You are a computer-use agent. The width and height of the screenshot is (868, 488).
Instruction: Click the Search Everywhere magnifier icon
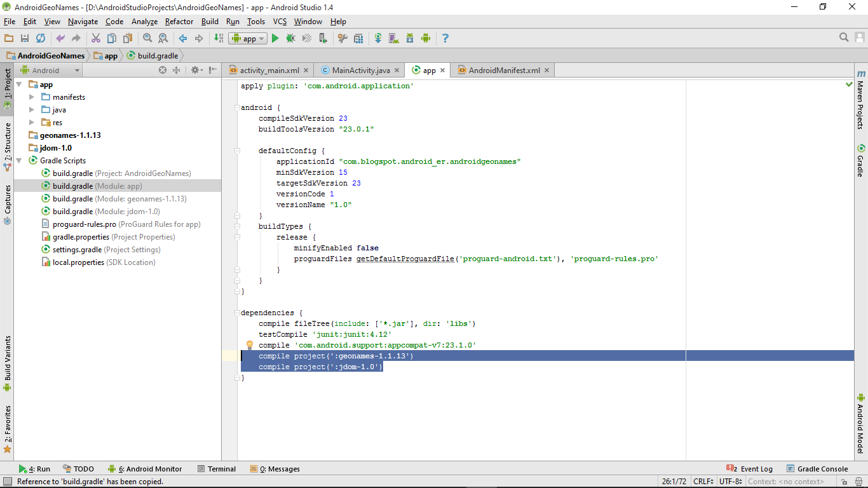click(x=844, y=37)
